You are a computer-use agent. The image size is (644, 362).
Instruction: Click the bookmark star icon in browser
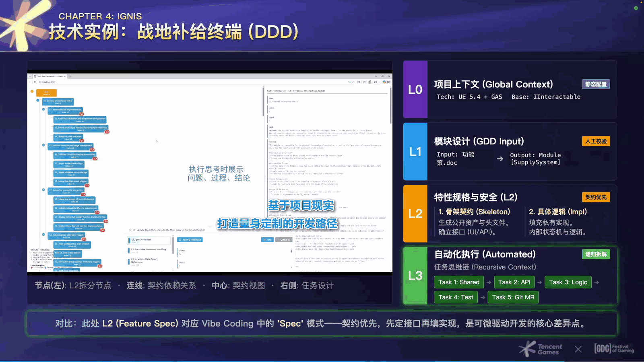[x=354, y=82]
